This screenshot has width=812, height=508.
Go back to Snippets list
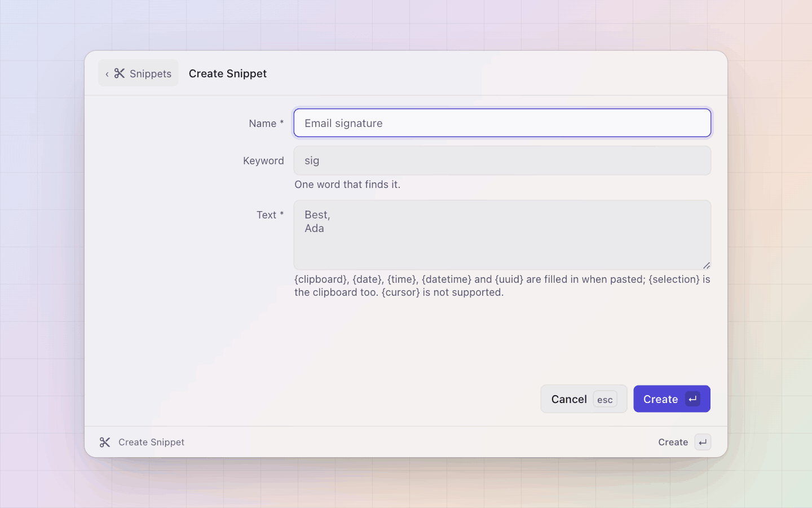(138, 73)
